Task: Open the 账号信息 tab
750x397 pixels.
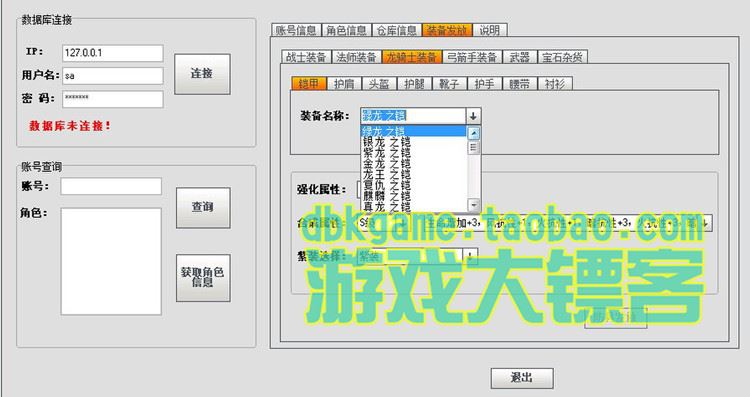Action: pyautogui.click(x=296, y=31)
